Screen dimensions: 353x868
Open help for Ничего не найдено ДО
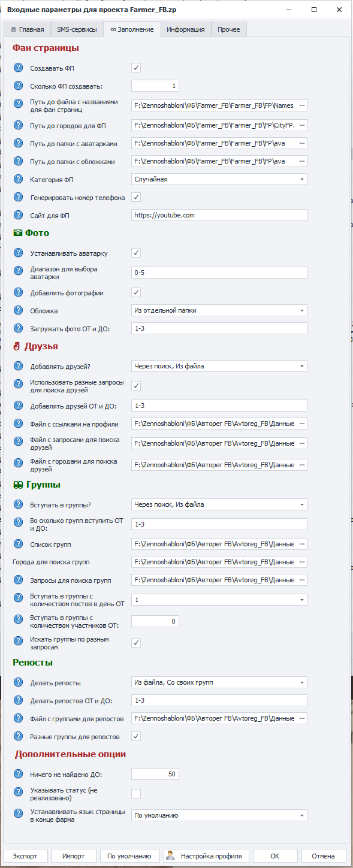[19, 774]
